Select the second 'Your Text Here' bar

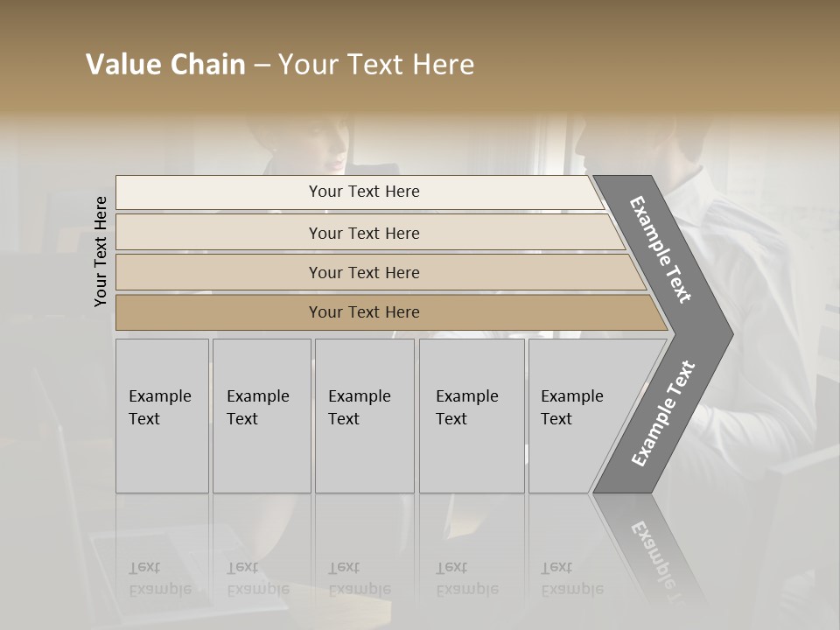[370, 232]
